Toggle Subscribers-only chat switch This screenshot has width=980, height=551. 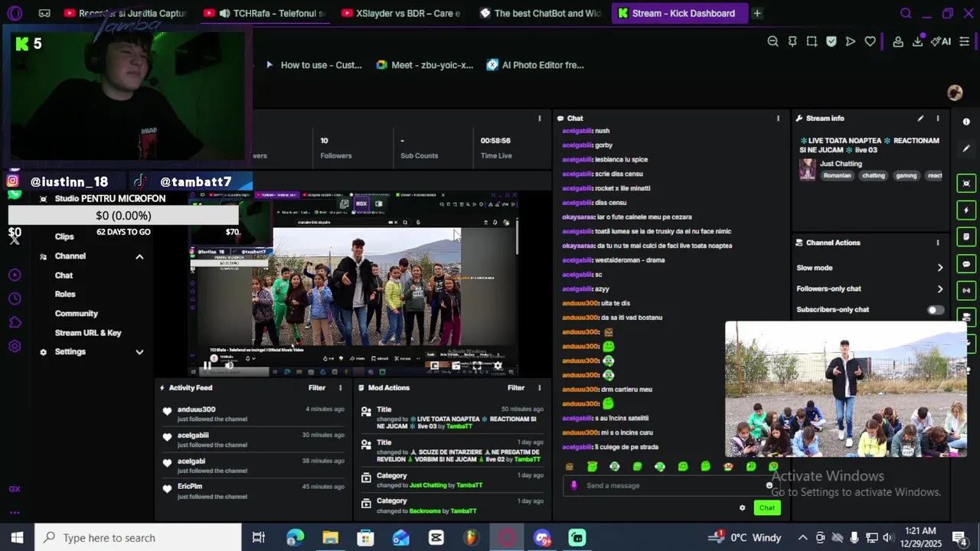(936, 310)
